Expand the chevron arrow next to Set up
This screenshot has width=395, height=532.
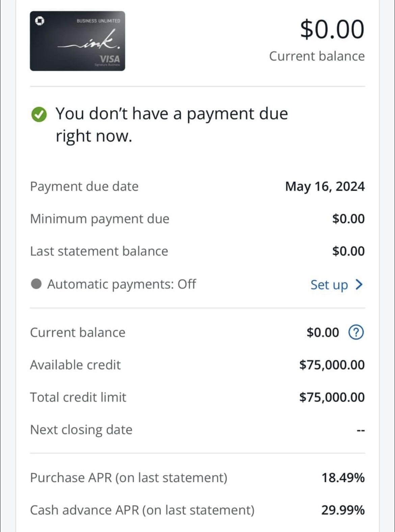(x=359, y=285)
